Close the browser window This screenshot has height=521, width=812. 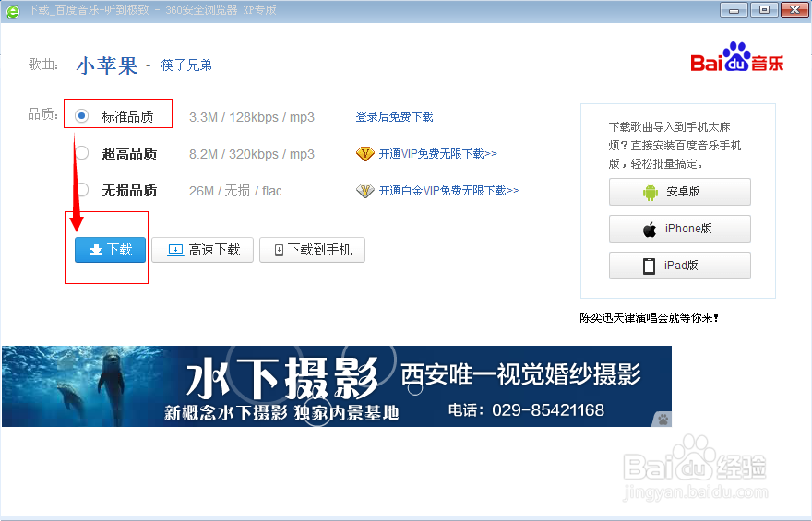click(x=794, y=10)
